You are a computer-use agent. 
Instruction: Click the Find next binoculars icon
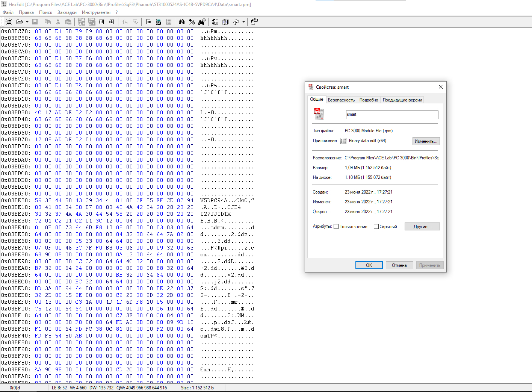tap(202, 22)
